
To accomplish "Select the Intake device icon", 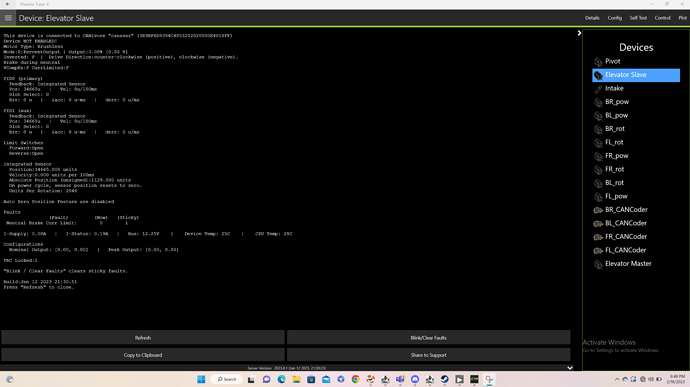I will pyautogui.click(x=598, y=88).
